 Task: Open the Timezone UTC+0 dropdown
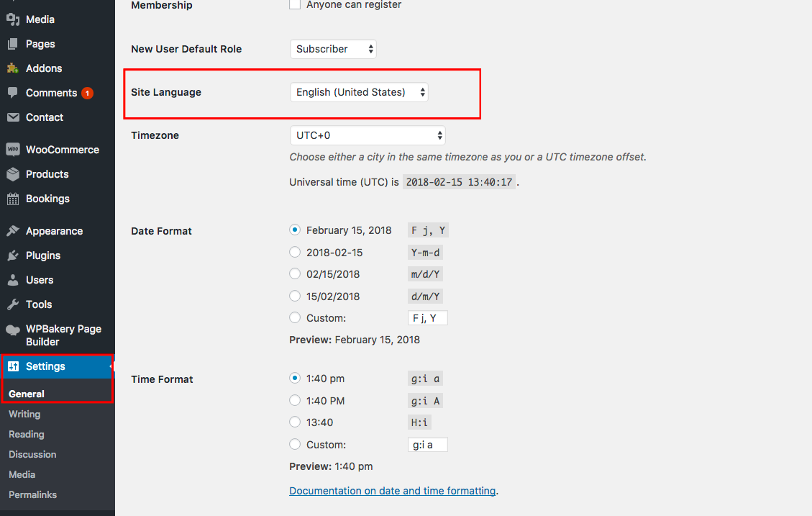click(368, 135)
